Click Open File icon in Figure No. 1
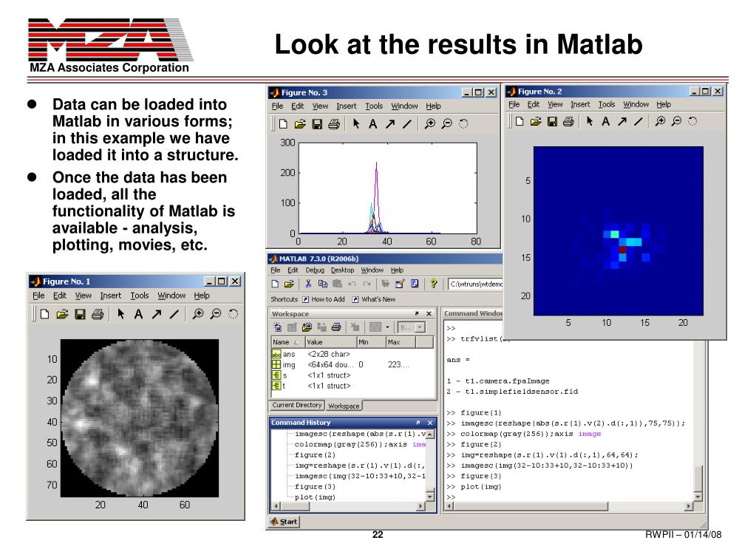Image resolution: width=756 pixels, height=560 pixels. point(62,315)
